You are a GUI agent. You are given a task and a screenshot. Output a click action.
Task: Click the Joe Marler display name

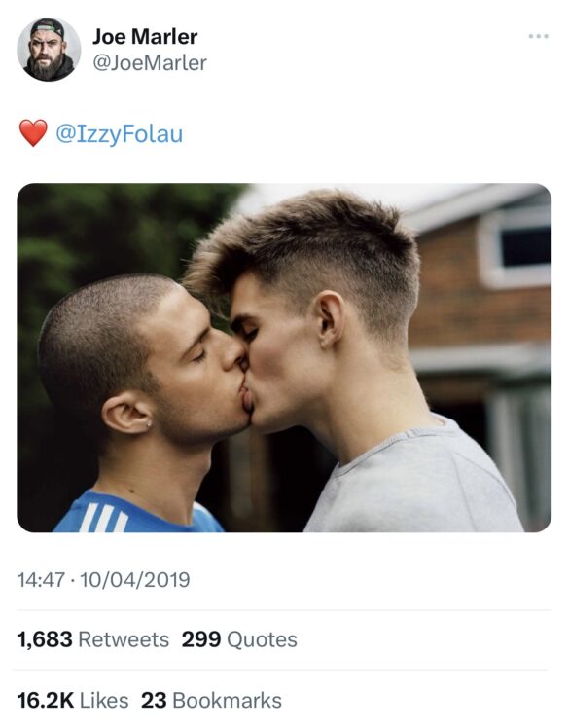coord(145,36)
